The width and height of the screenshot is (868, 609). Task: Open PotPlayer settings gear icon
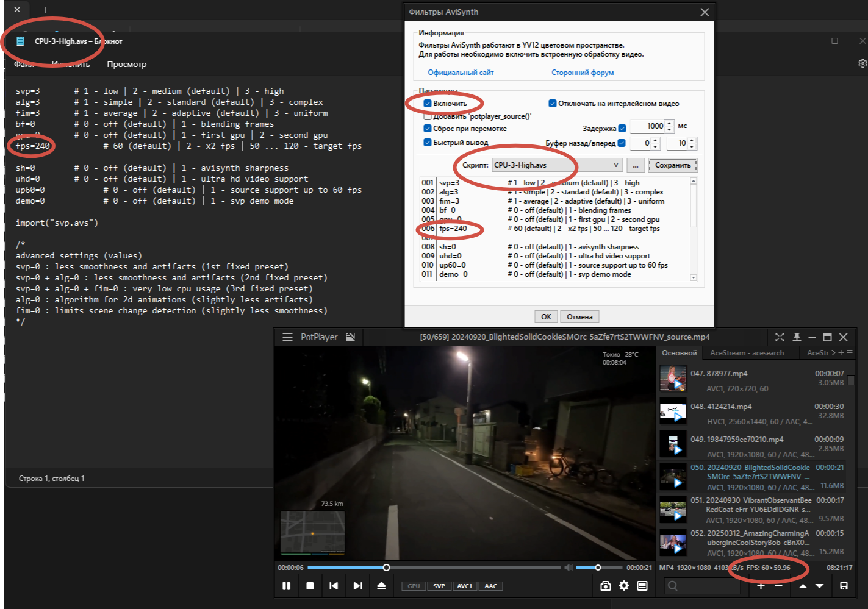624,586
